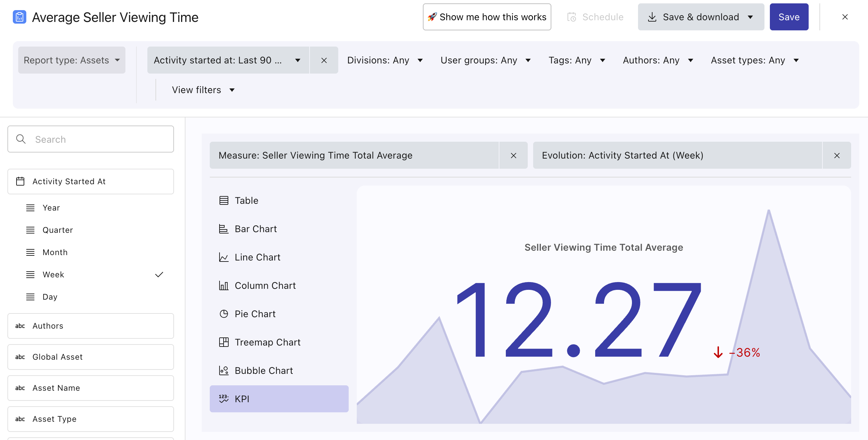Choose the Bar Chart visualization icon

pyautogui.click(x=224, y=229)
